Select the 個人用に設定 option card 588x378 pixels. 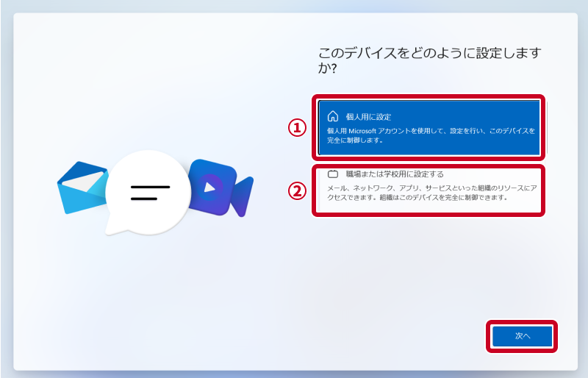[429, 128]
